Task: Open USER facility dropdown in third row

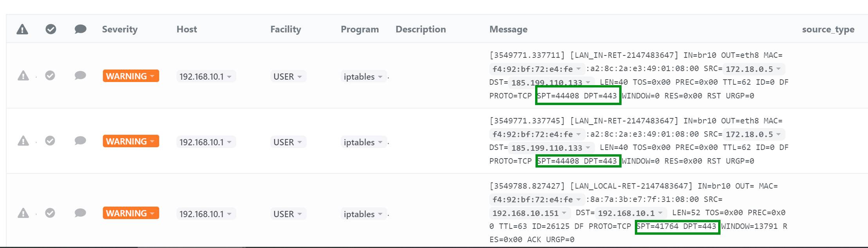Action: click(288, 214)
